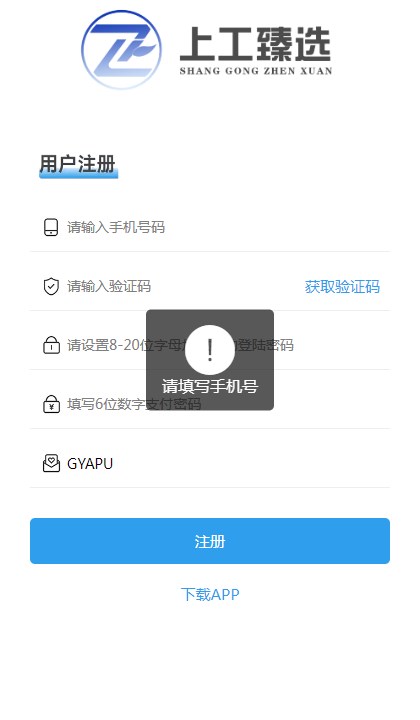Click the phone icon beside the mobile number field
The height and width of the screenshot is (720, 420).
pos(51,227)
